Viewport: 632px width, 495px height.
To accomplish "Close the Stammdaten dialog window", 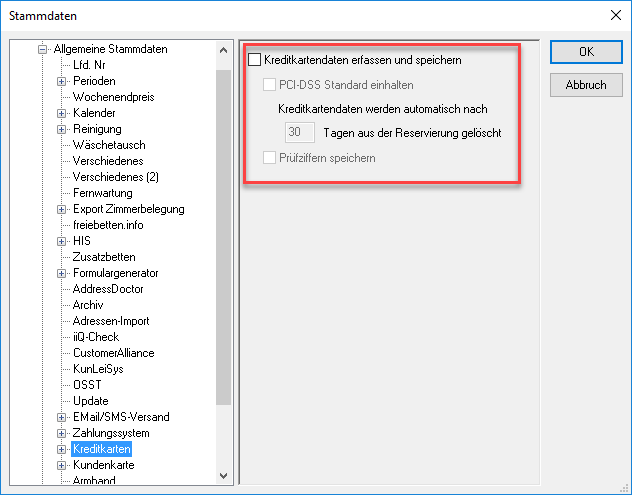I will click(x=615, y=15).
